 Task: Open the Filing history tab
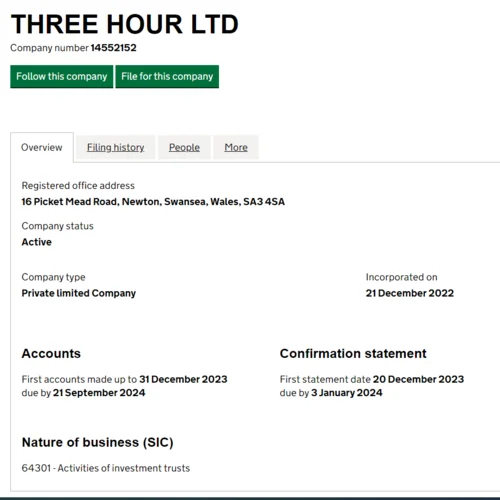(x=115, y=147)
